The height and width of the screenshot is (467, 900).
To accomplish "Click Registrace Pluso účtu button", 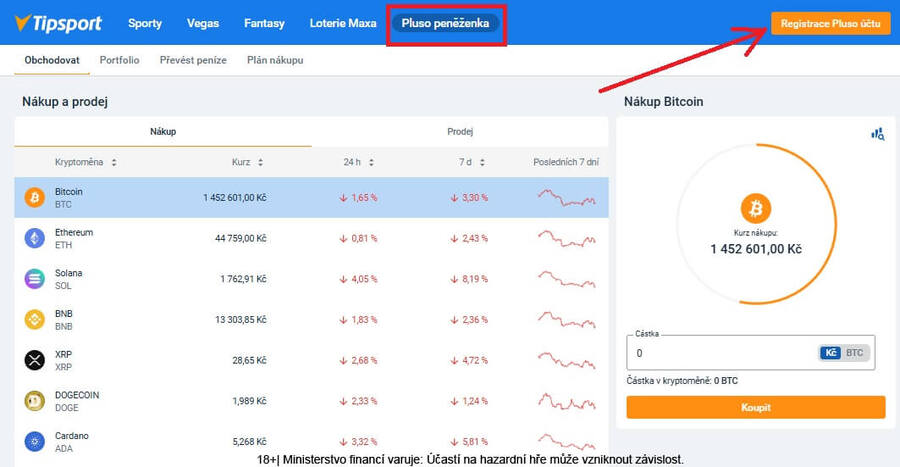I will coord(830,24).
